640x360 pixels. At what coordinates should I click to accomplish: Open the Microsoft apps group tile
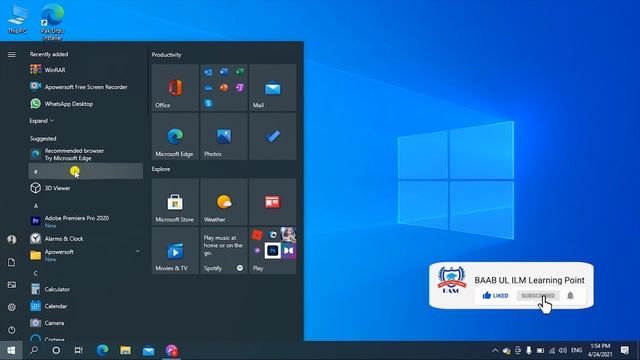pos(224,87)
